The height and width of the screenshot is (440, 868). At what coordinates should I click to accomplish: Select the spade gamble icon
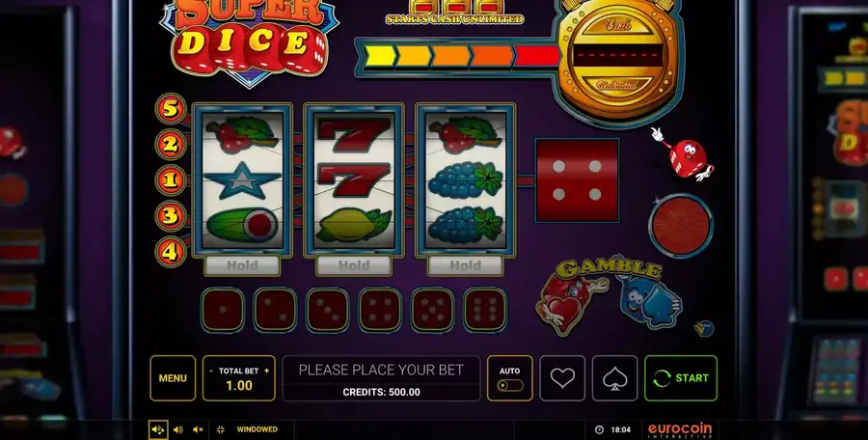[614, 378]
